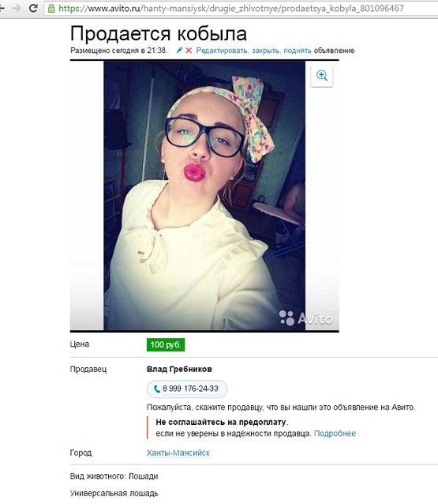The image size is (438, 504).
Task: Click into the browser address bar URL
Action: click(231, 9)
